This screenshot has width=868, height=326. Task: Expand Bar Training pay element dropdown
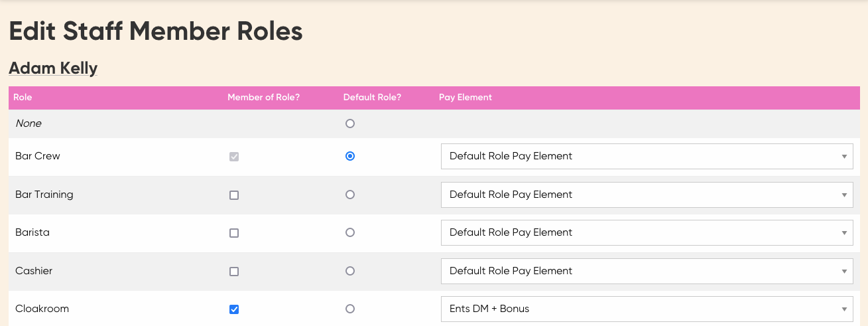pos(647,195)
